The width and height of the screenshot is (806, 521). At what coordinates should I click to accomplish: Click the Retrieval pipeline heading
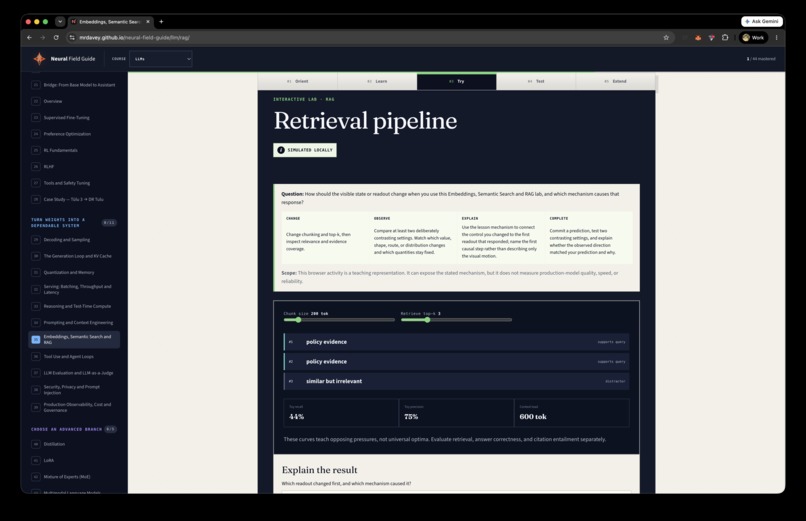pos(365,121)
